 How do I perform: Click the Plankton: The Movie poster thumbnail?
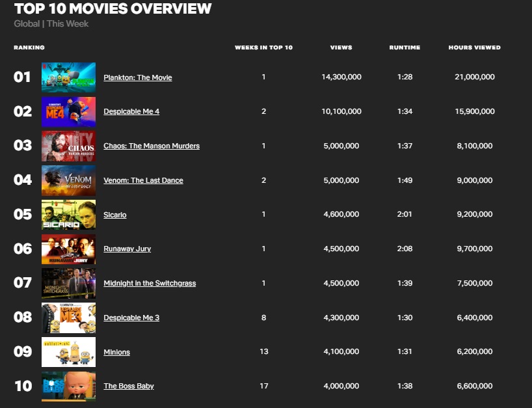click(68, 77)
